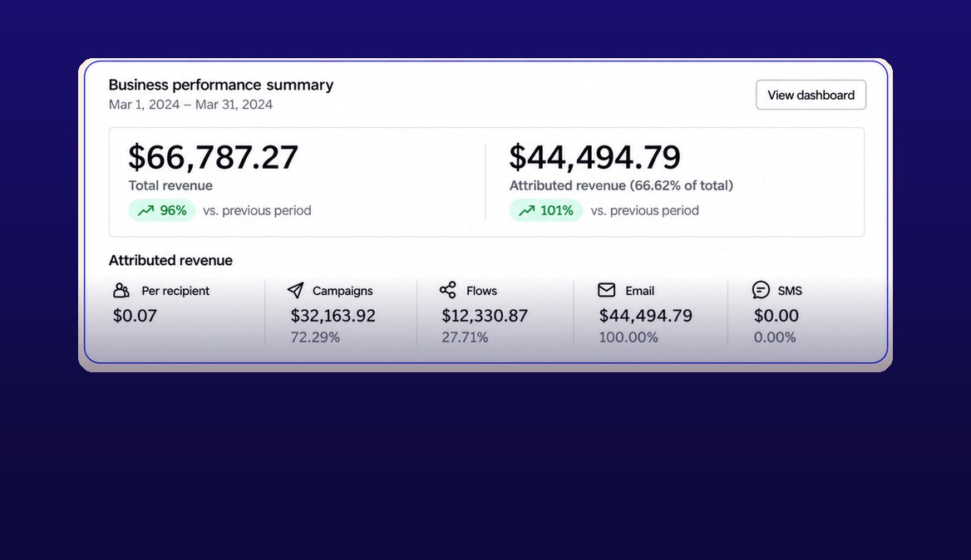Click the 'Attributed revenue' section heading
The image size is (971, 560).
click(171, 261)
